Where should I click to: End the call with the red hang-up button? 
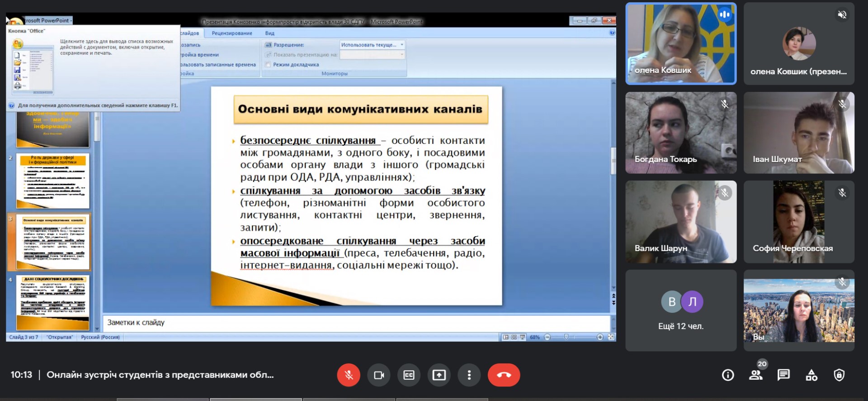tap(504, 375)
